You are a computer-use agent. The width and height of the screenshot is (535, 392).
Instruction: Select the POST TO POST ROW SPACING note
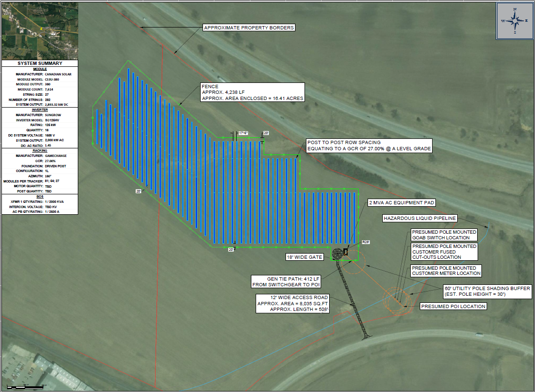pos(369,146)
